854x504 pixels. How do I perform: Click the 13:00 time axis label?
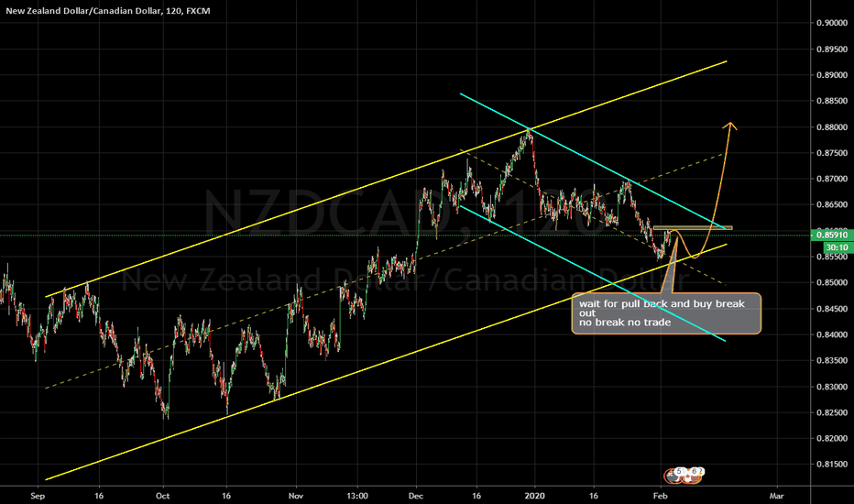pyautogui.click(x=357, y=496)
